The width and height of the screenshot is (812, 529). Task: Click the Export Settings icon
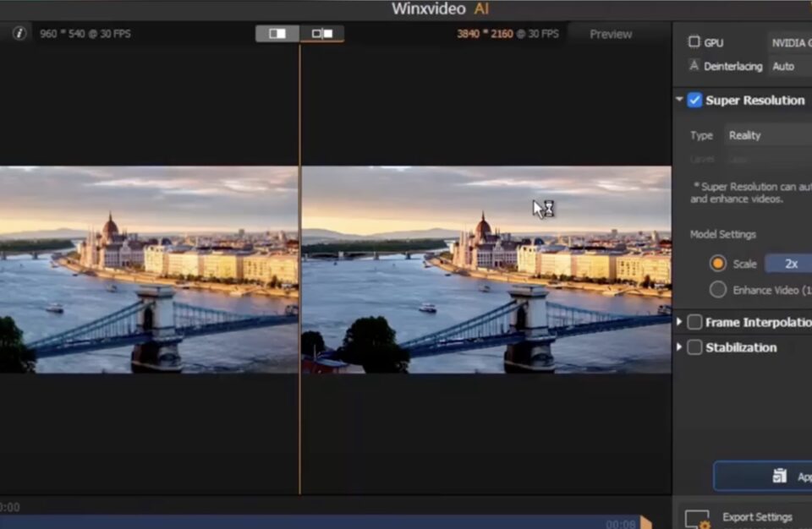click(698, 519)
